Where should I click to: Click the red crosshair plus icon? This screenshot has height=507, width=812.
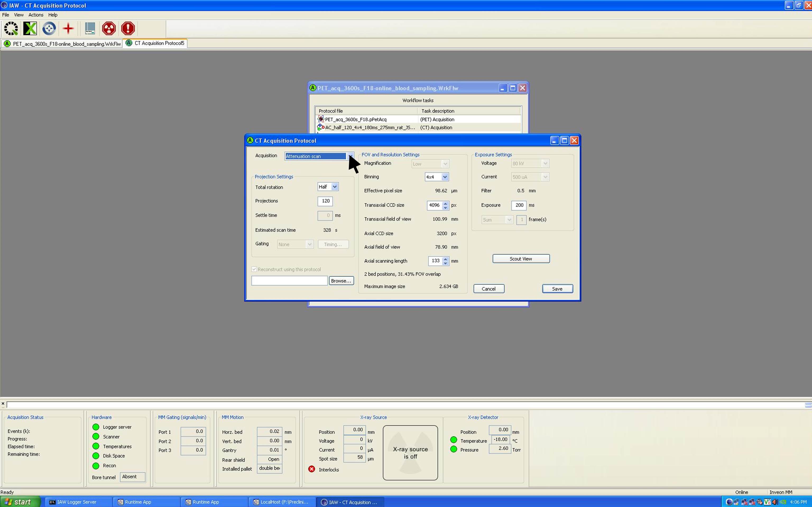68,29
